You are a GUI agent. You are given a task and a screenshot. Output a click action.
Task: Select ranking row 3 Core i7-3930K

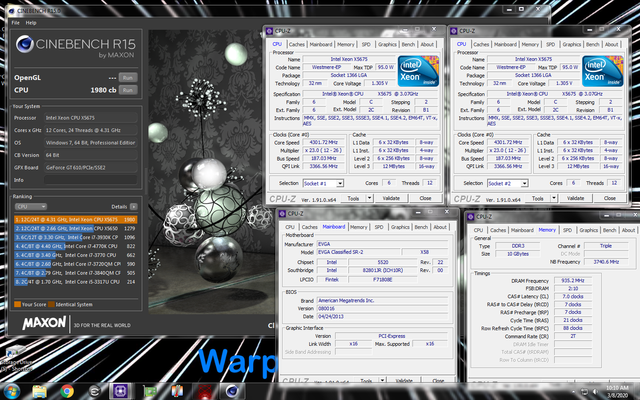point(76,238)
